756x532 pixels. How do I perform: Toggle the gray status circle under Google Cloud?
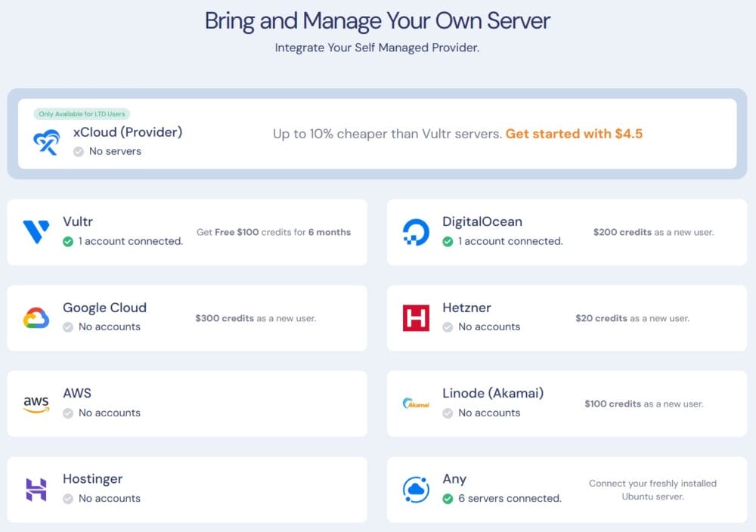(x=67, y=326)
